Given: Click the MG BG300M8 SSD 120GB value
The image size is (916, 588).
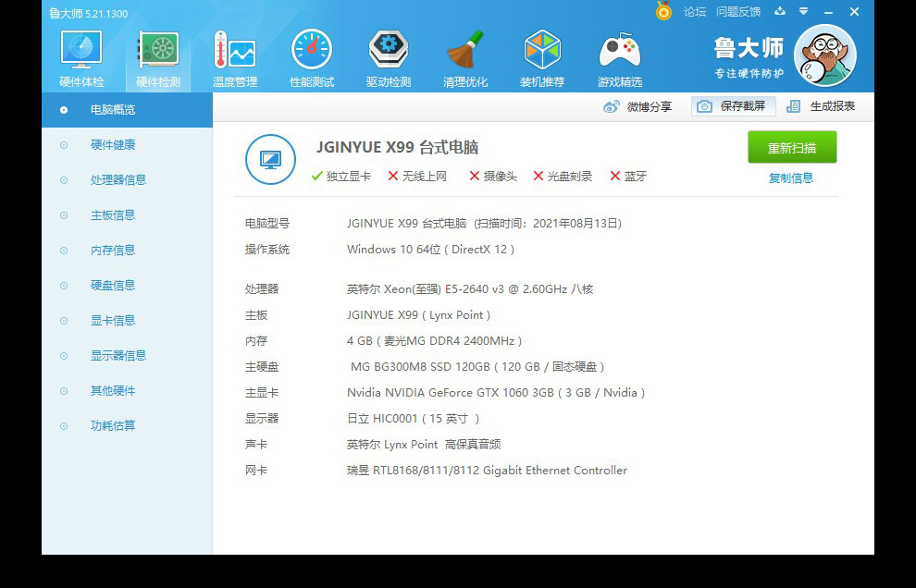Looking at the screenshot, I should [x=477, y=367].
